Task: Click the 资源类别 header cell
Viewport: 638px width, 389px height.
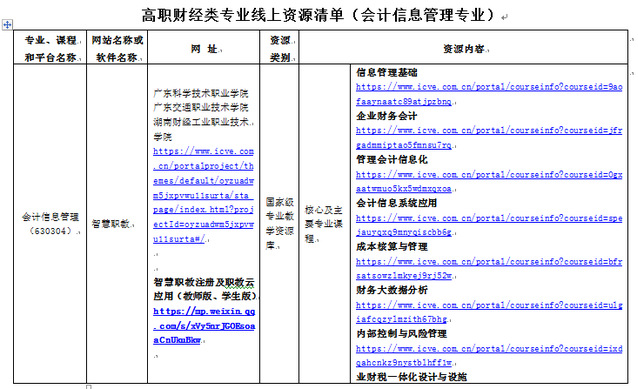Action: 280,48
